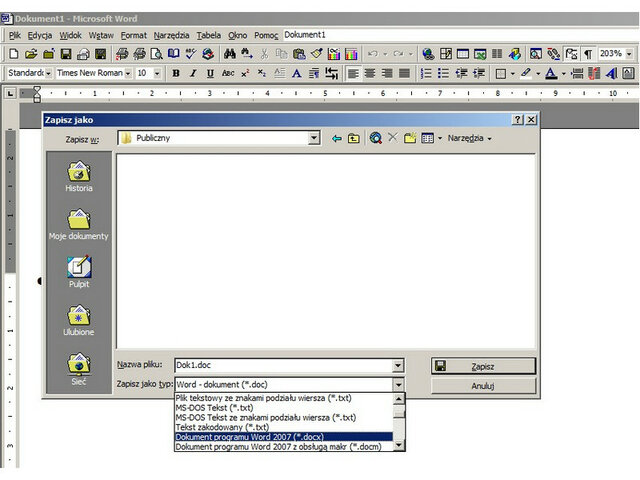The image size is (640, 480).
Task: Click the Cut scissors icon
Action: pos(264,53)
